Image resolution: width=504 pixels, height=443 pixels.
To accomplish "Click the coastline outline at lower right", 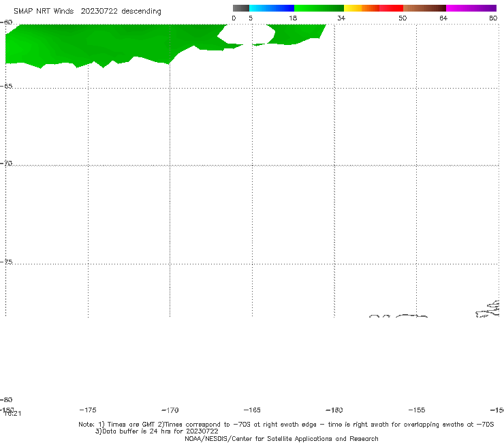I will tap(488, 309).
